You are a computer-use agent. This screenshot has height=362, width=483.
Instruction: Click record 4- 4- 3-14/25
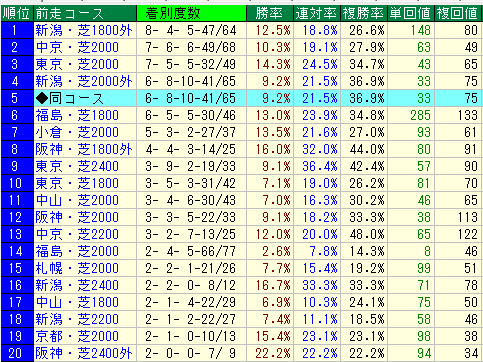tap(191, 150)
